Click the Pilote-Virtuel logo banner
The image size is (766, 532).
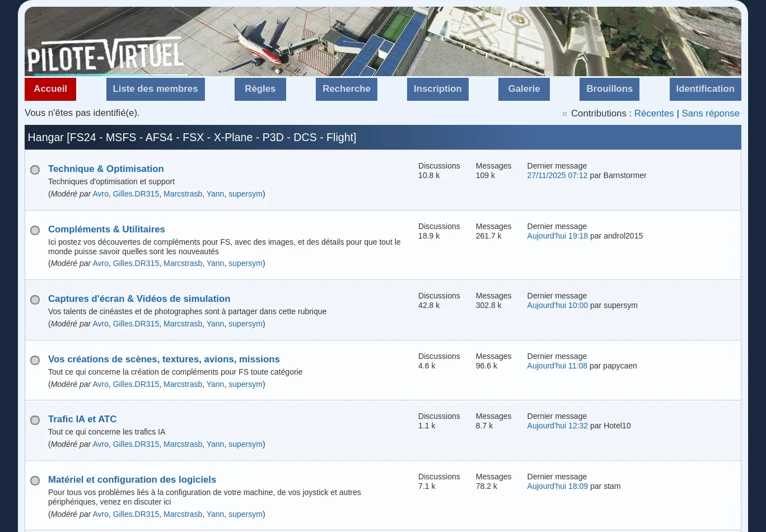[105, 55]
